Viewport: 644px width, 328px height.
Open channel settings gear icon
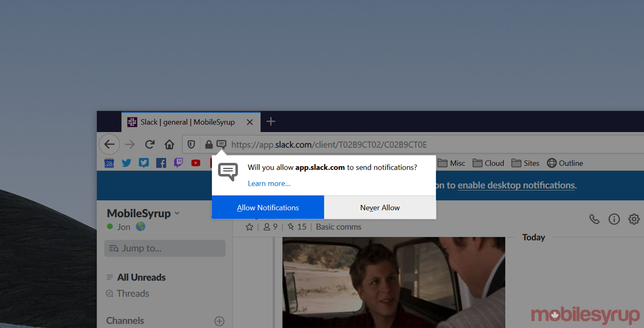coord(634,219)
